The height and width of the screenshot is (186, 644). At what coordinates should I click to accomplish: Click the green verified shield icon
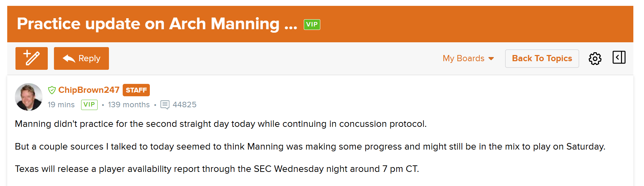(x=52, y=90)
